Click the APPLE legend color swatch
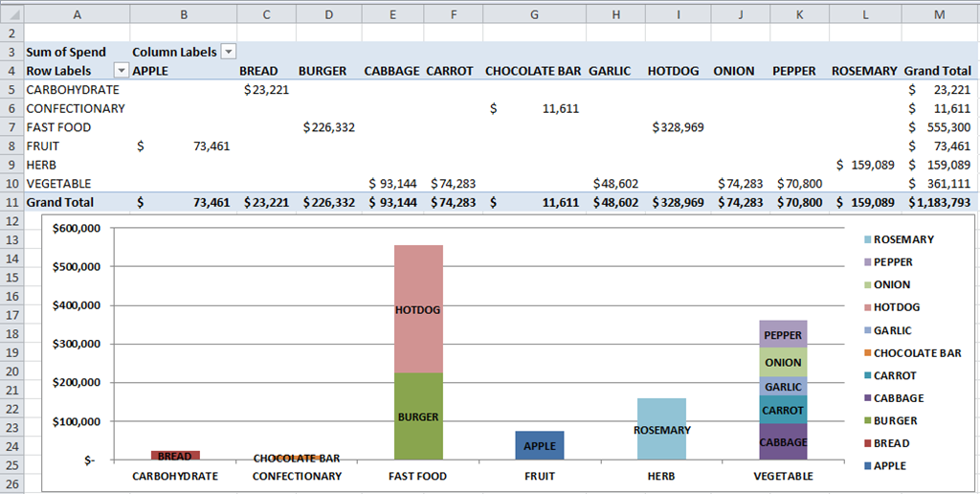This screenshot has height=494, width=980. pos(867,466)
